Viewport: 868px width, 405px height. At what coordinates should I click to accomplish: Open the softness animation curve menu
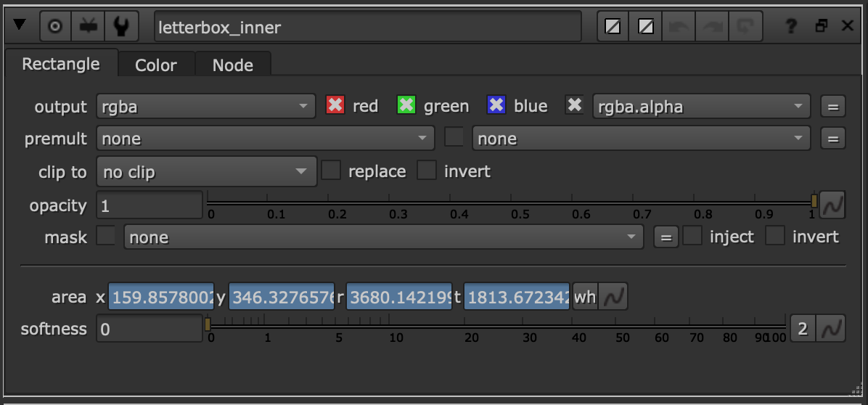point(831,329)
